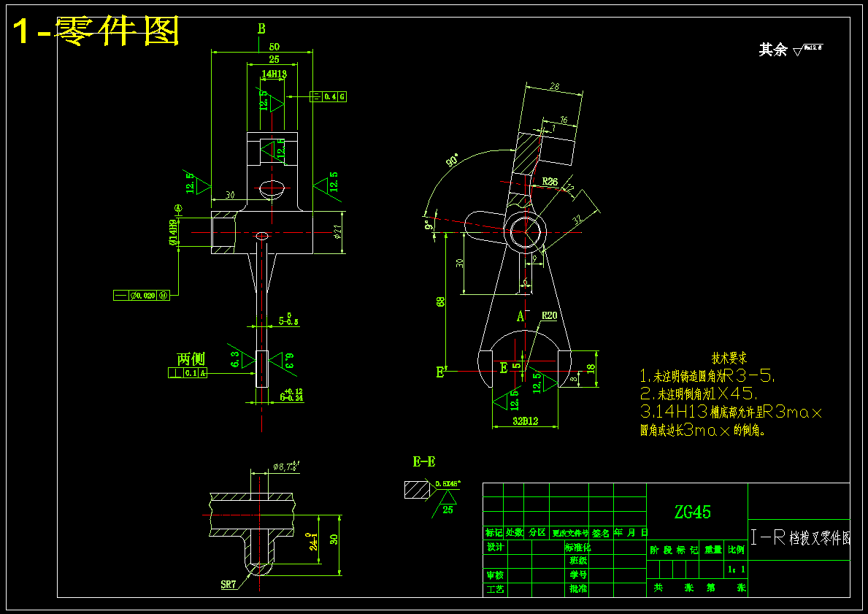Select the part name "I-R档拨叉零件图"

pyautogui.click(x=800, y=537)
